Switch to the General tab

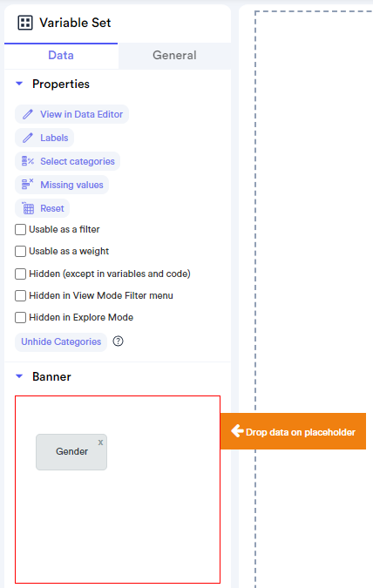[x=174, y=56]
